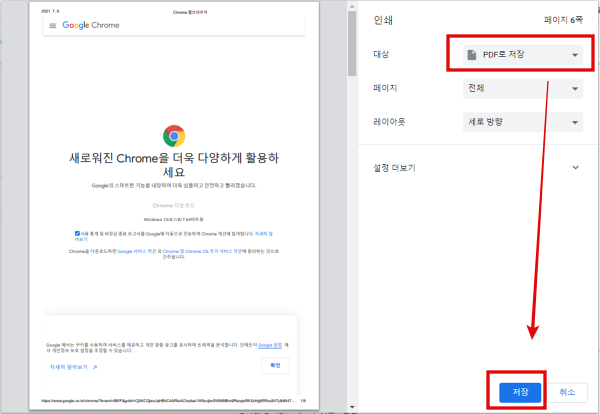Screen dimensions: 600x414
Task: Expand the 설정 더보기 section
Action: (476, 168)
